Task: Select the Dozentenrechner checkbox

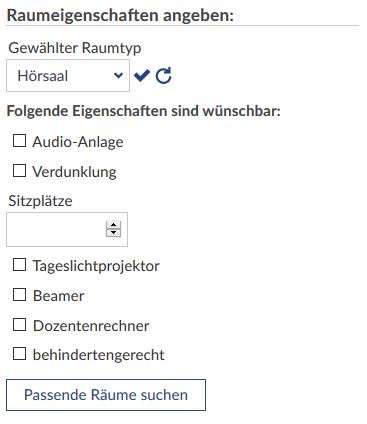Action: (19, 325)
